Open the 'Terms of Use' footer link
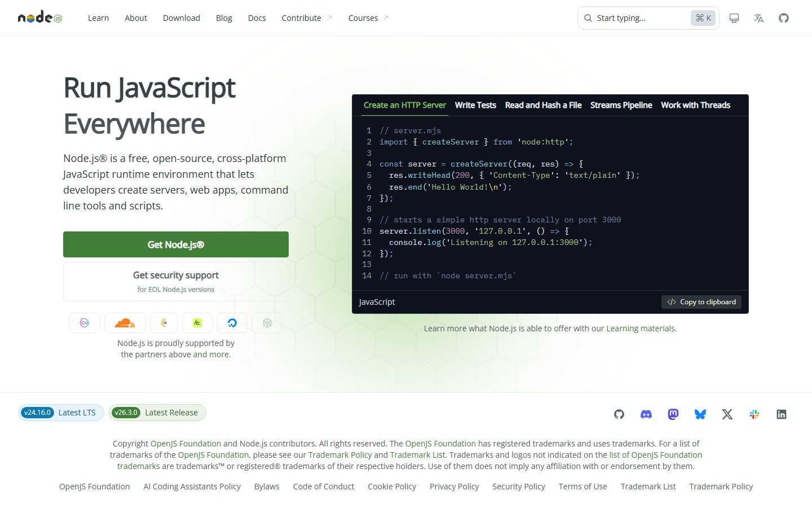Screen dimensions: 812x508 (x=583, y=487)
